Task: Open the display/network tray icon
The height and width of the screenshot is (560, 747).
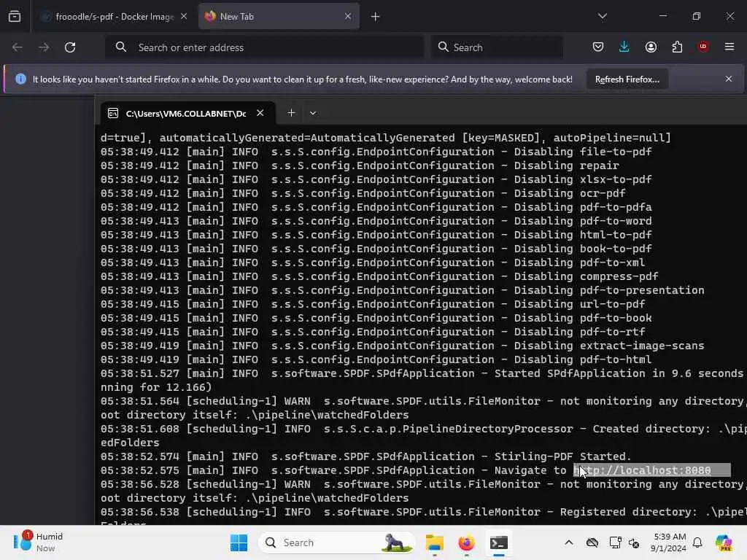Action: [x=615, y=542]
